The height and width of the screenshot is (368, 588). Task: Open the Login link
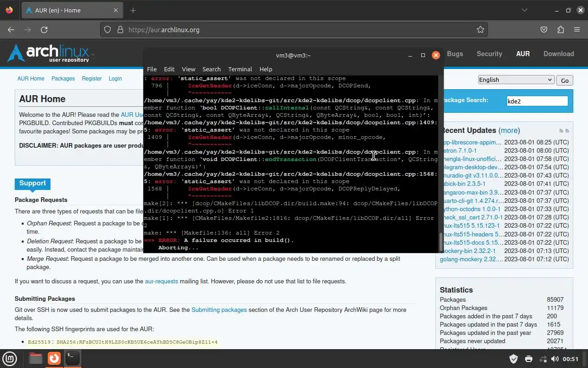coord(115,79)
